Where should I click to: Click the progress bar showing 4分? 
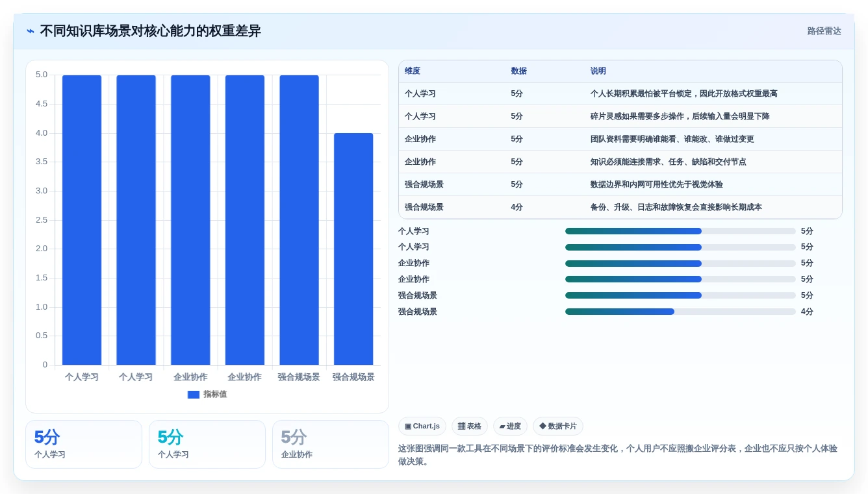680,312
